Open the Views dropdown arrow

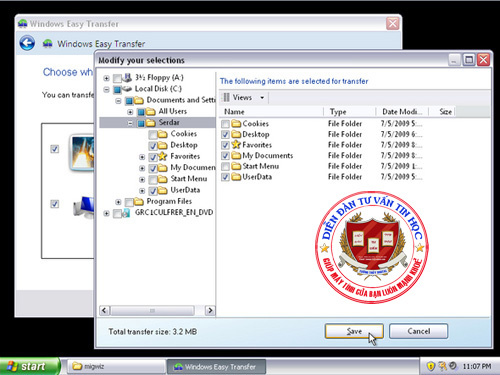(x=262, y=98)
